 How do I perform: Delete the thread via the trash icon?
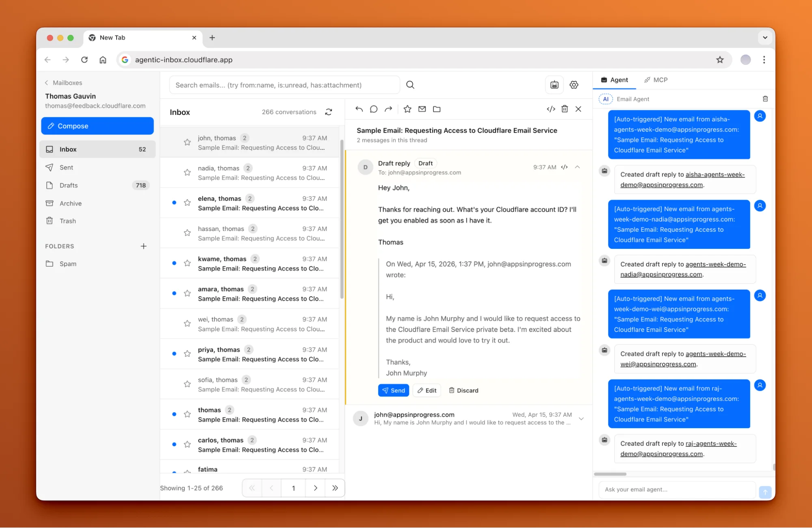(565, 109)
